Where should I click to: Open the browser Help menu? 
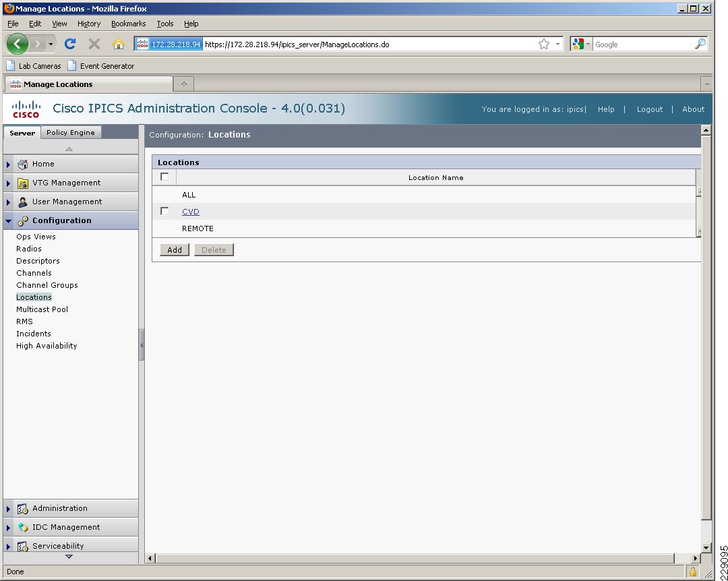[x=191, y=24]
